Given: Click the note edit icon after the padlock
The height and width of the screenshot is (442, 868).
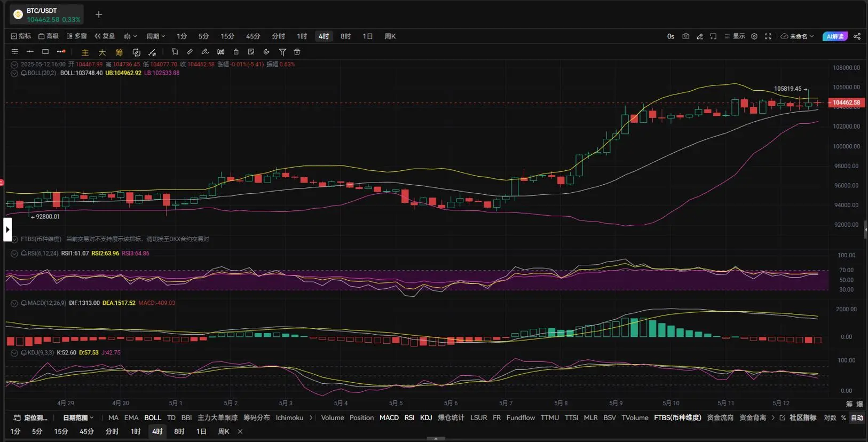Looking at the screenshot, I should coord(251,52).
